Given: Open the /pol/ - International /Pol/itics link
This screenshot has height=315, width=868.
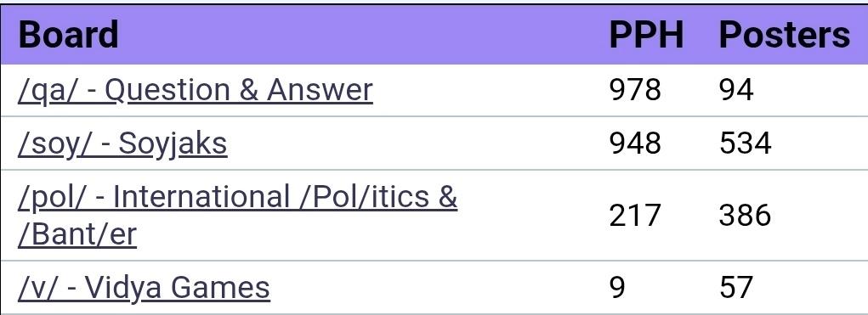Looking at the screenshot, I should click(x=237, y=198).
